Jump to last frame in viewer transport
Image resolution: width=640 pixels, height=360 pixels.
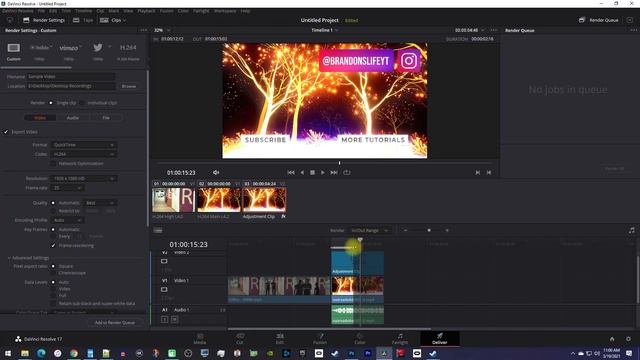[x=334, y=173]
